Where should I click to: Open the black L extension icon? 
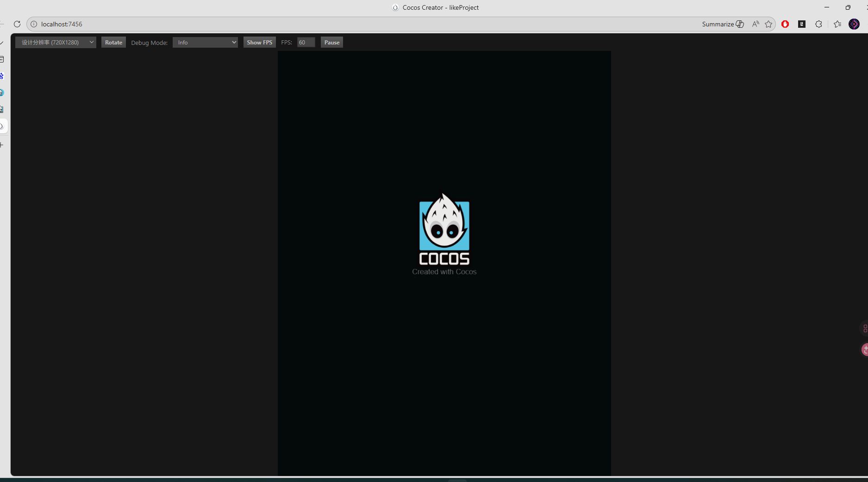point(802,24)
